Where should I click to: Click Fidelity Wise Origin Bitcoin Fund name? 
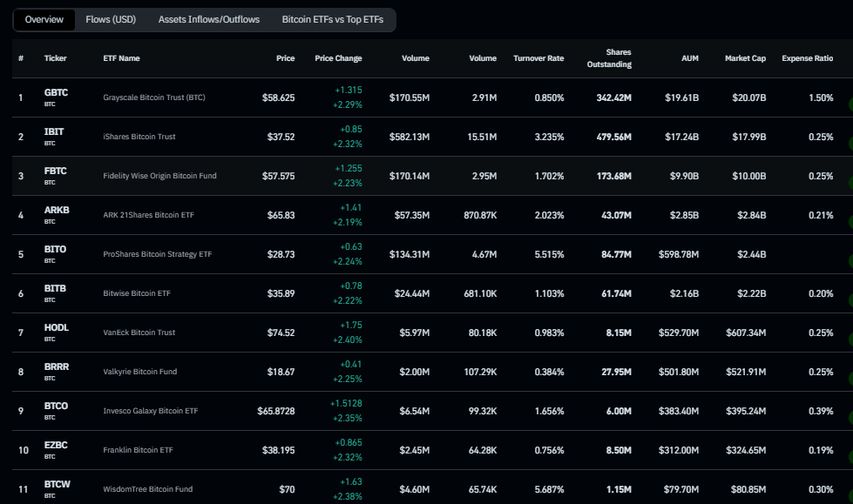pos(159,176)
